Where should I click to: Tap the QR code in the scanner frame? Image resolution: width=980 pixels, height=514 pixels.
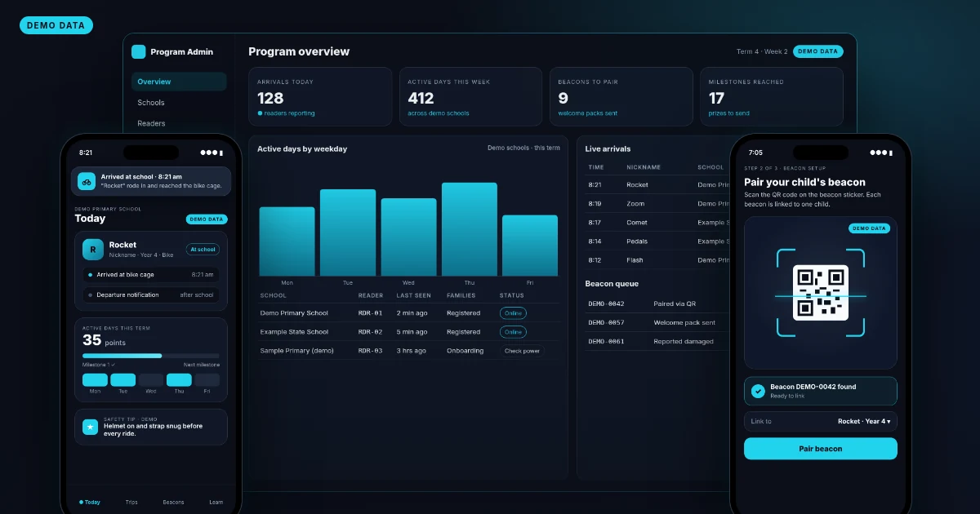821,293
